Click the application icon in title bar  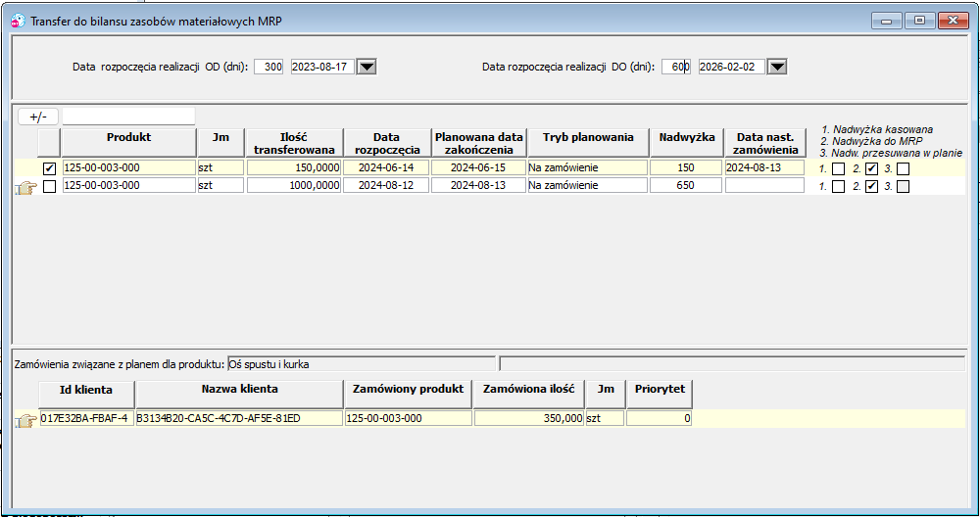19,21
